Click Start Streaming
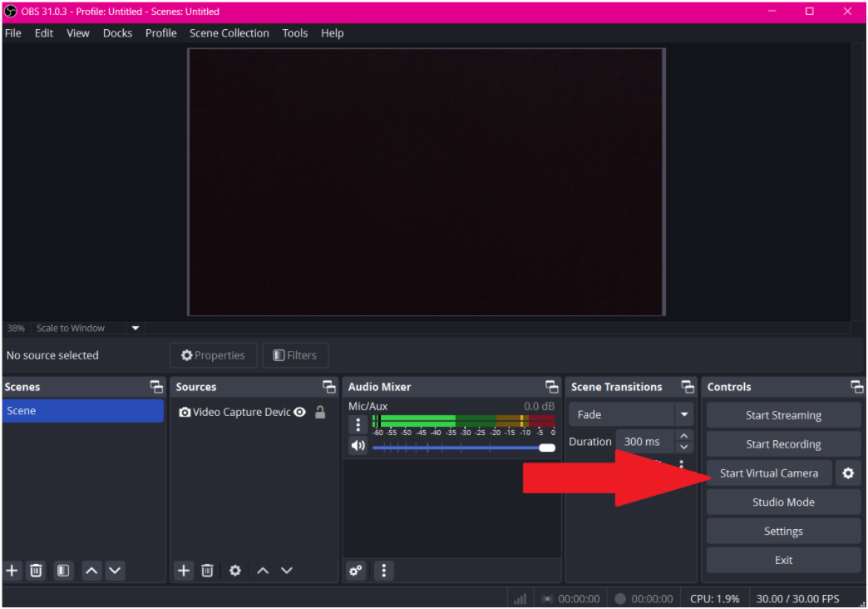This screenshot has width=868, height=609. (783, 415)
